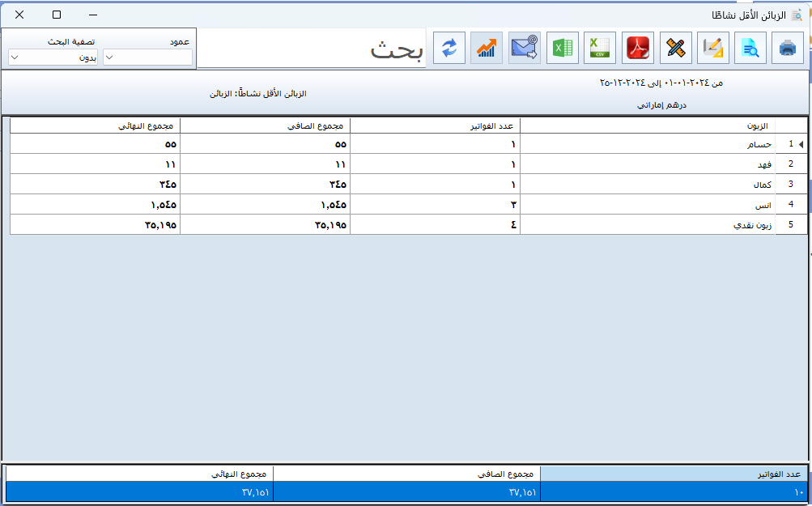Sort by عدد الفواتير column header

click(x=435, y=125)
